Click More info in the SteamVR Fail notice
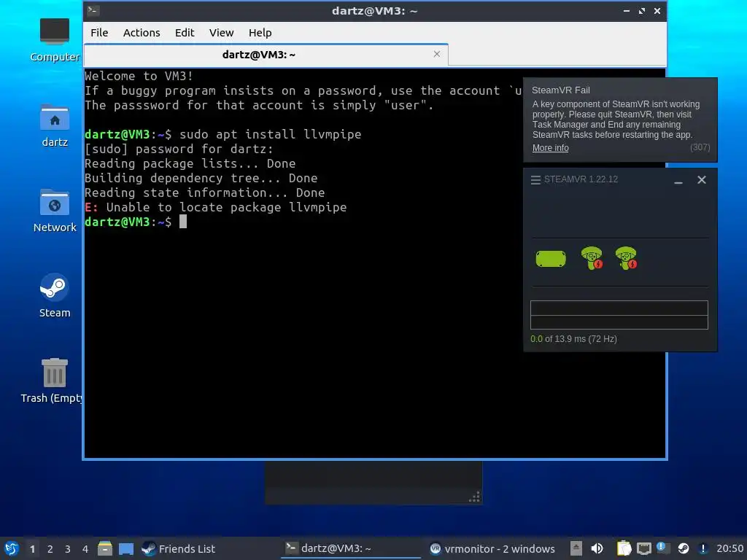747x560 pixels. tap(550, 148)
